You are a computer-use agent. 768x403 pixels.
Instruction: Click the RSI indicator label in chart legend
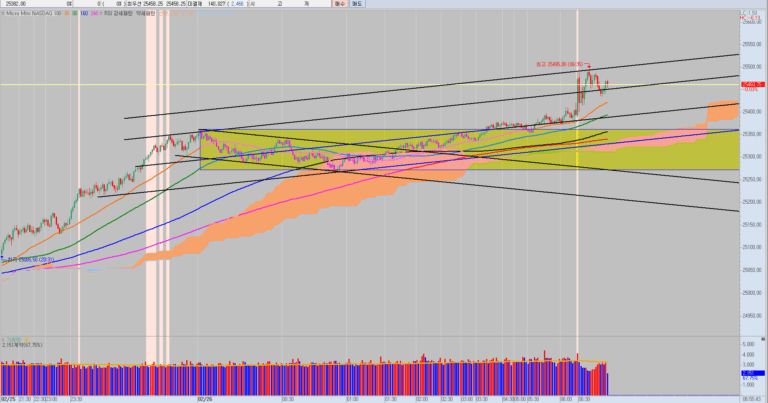click(x=130, y=13)
